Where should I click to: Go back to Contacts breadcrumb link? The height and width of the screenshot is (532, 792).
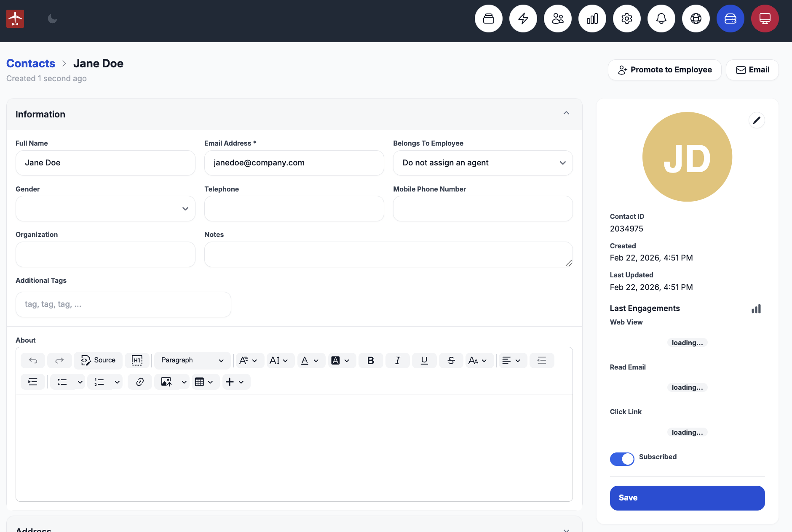[31, 64]
